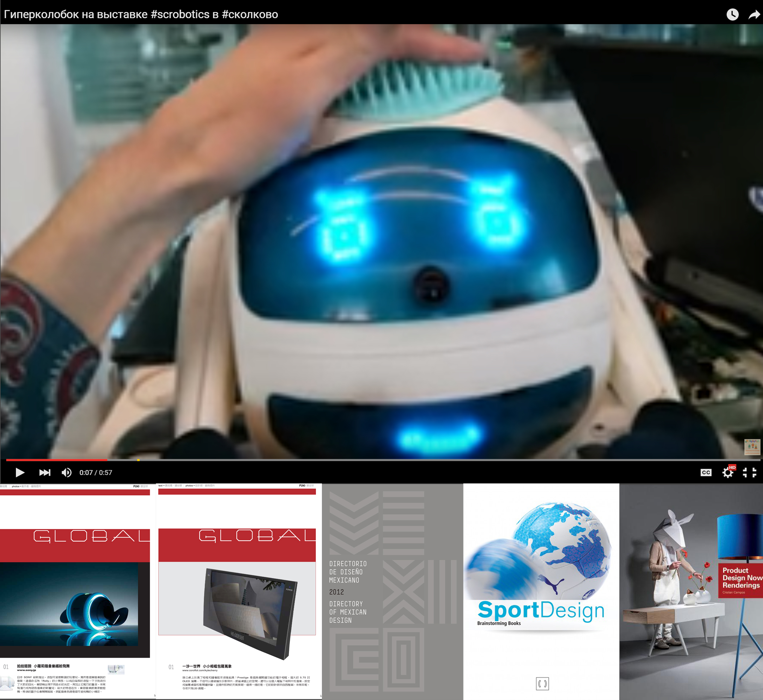Open the HD settings gear
The height and width of the screenshot is (700, 763).
[x=728, y=472]
